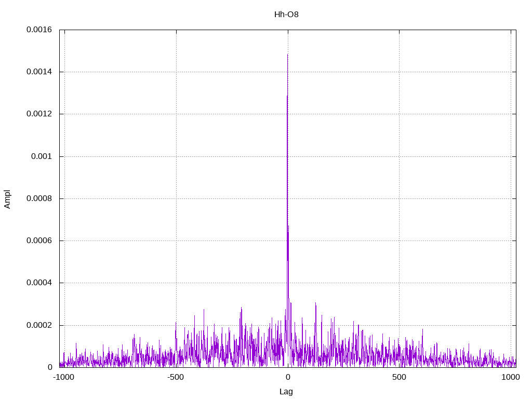Click the 0.0012 y-axis tick label

(39, 114)
